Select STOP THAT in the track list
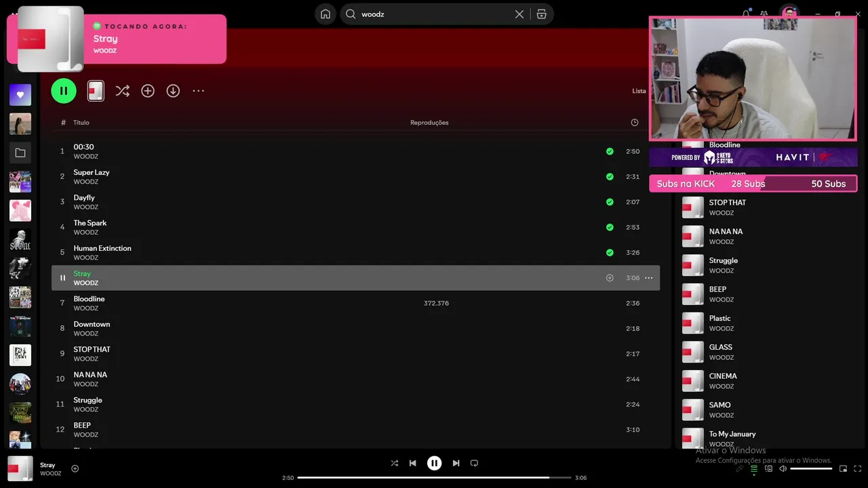 (355, 354)
